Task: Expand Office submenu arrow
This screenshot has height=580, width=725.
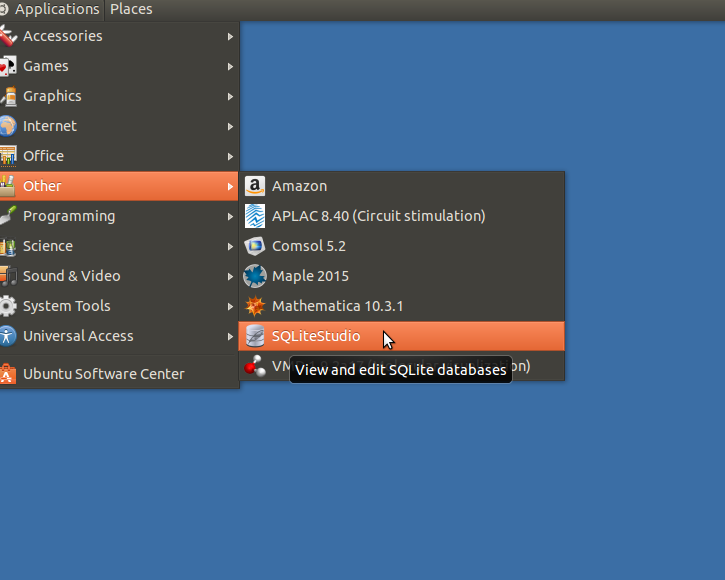Action: click(x=230, y=157)
